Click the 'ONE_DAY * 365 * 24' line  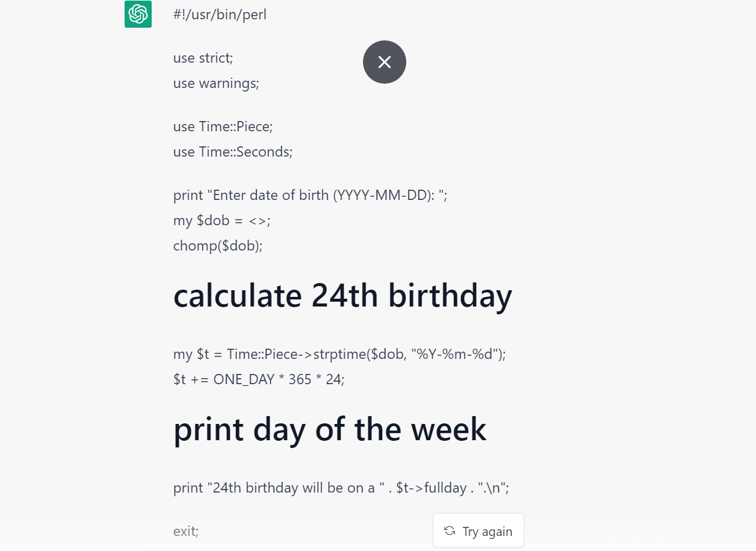click(259, 379)
